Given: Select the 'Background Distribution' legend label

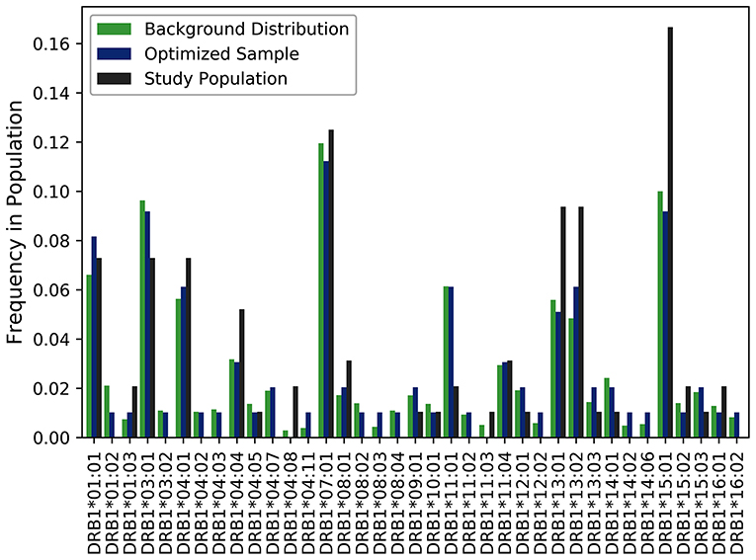Looking at the screenshot, I should (x=246, y=29).
